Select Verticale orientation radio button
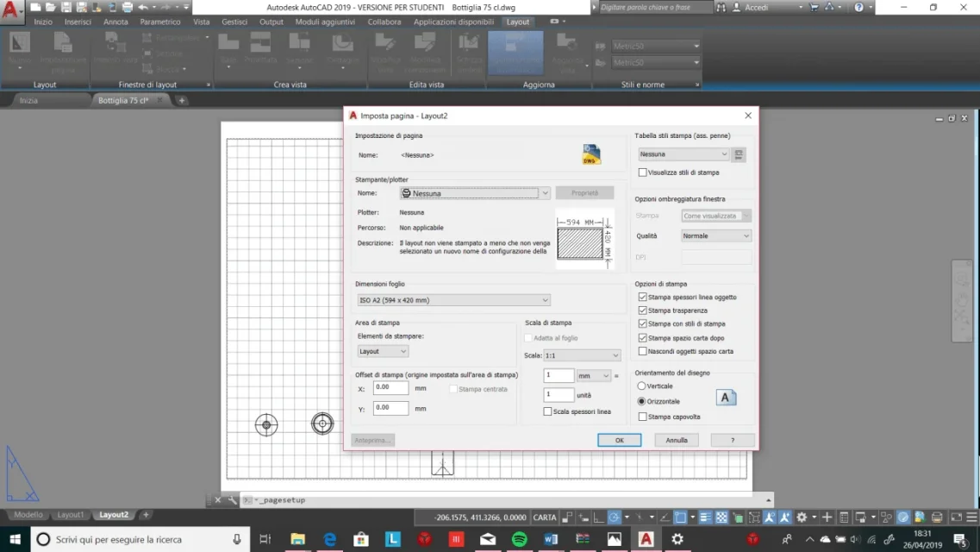Viewport: 980px width, 552px height. tap(641, 386)
